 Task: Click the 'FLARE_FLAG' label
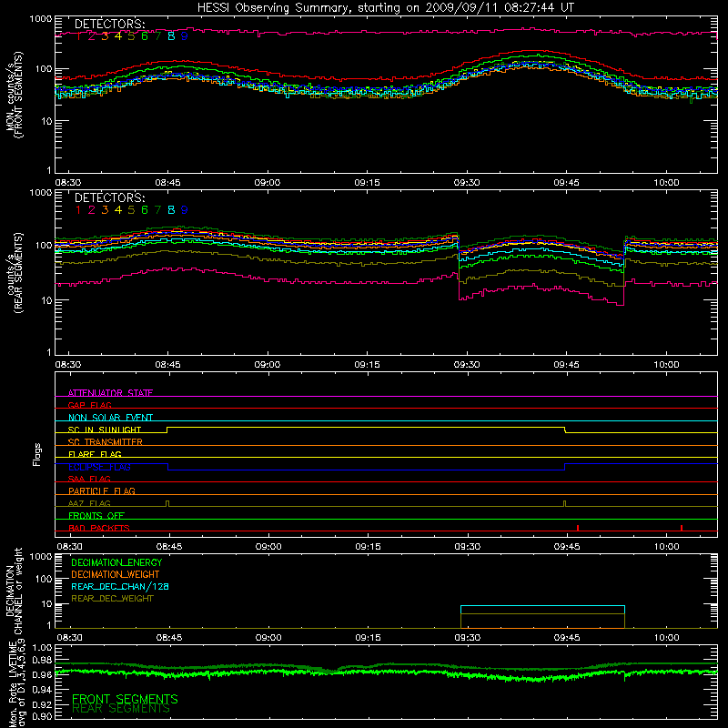pos(95,454)
